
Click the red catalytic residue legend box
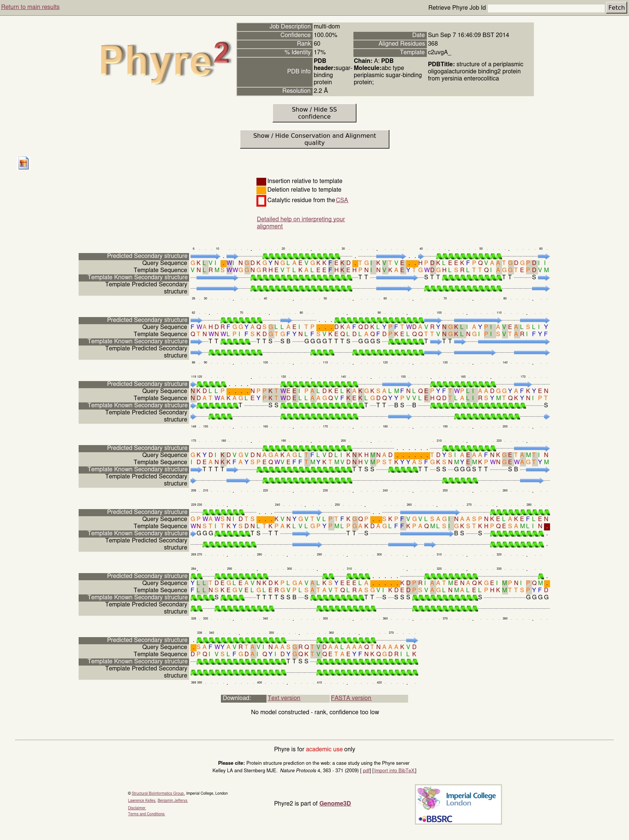pos(261,201)
